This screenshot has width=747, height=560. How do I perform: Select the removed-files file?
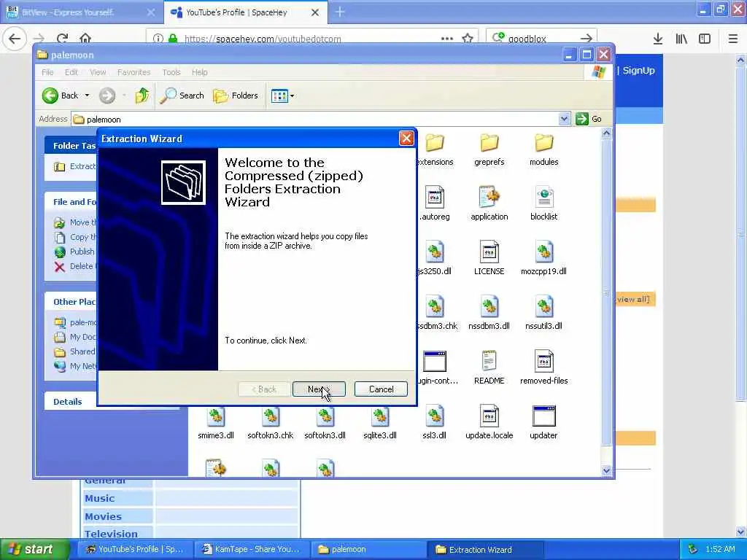click(x=543, y=368)
